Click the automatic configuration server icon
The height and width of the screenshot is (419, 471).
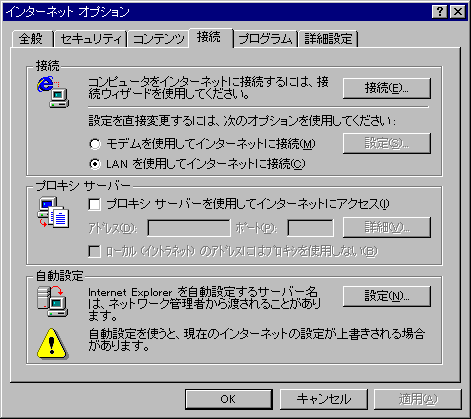coord(53,301)
